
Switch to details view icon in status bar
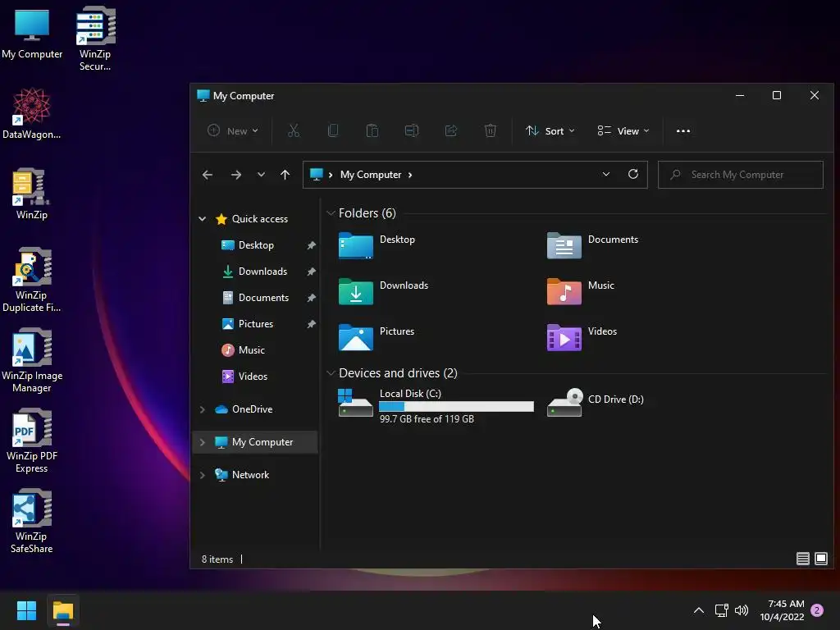coord(802,559)
